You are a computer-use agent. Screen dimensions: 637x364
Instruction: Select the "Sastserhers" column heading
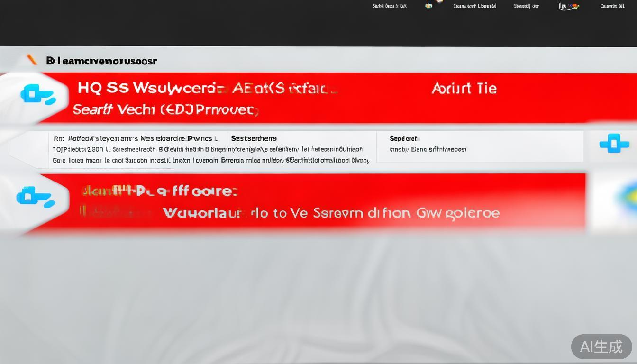[x=254, y=138]
